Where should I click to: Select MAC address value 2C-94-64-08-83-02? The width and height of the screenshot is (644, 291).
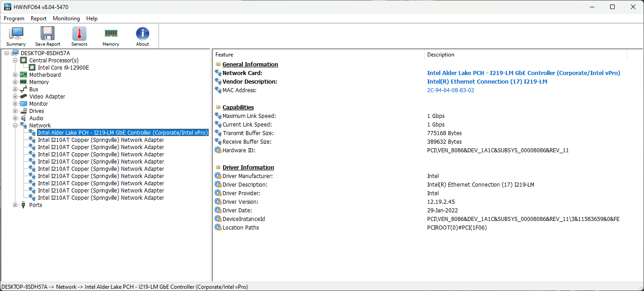(451, 90)
